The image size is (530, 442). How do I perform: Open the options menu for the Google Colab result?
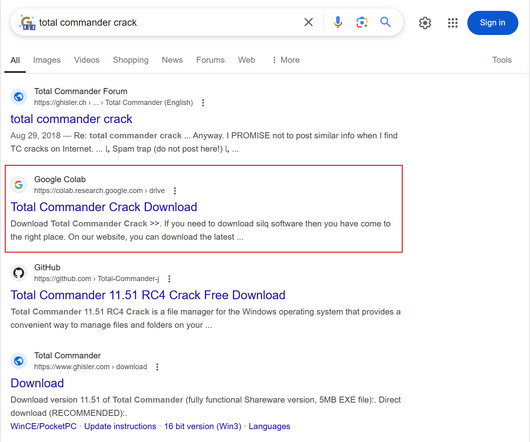click(x=175, y=191)
